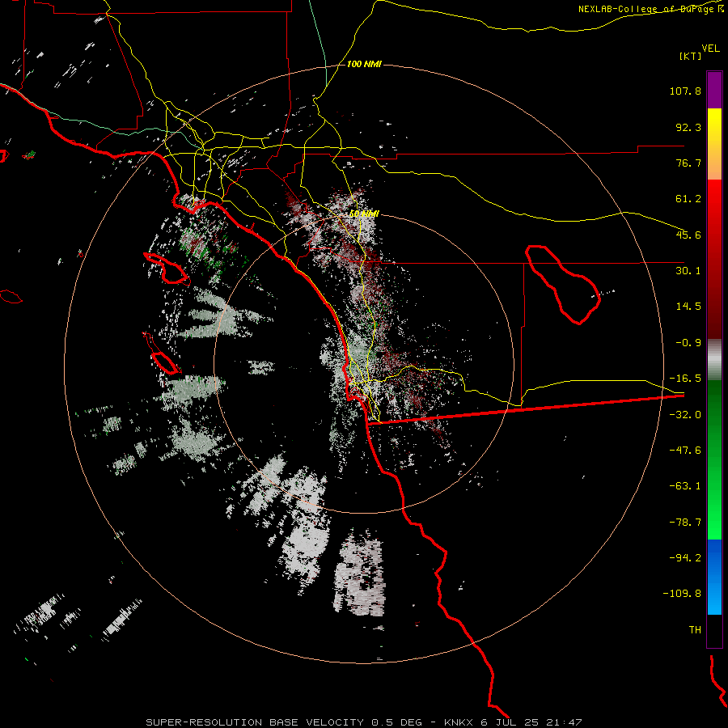Viewport: 728px width, 728px height.
Task: Click the TH legend label
Action: point(695,629)
